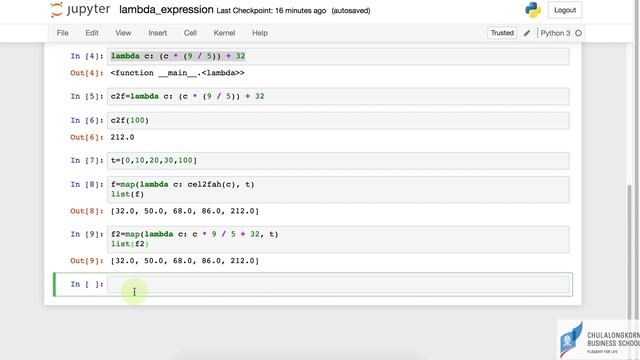Click the kernel status circle indicator
Image resolution: width=640 pixels, height=360 pixels.
578,33
